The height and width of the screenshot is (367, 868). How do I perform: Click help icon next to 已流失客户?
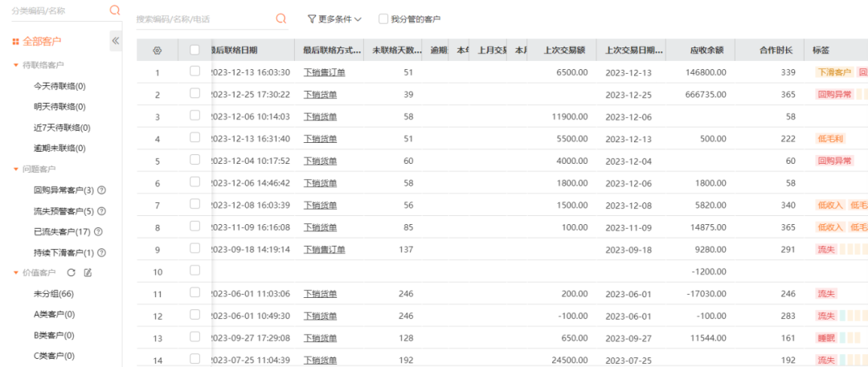point(99,232)
